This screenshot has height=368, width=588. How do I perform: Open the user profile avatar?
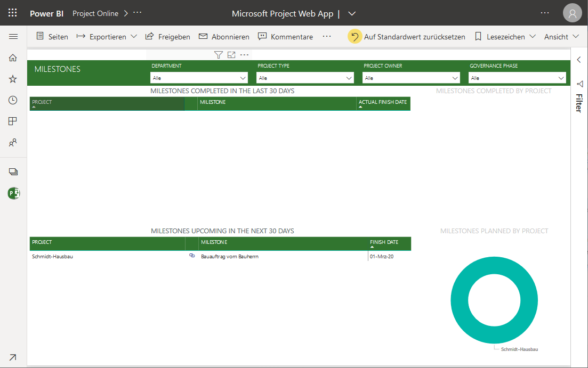pyautogui.click(x=572, y=13)
